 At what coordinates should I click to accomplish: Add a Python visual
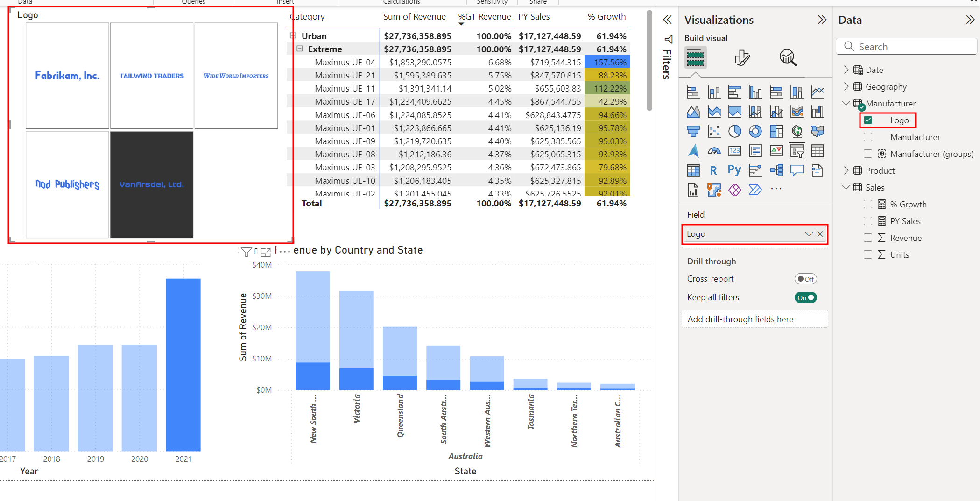(735, 170)
